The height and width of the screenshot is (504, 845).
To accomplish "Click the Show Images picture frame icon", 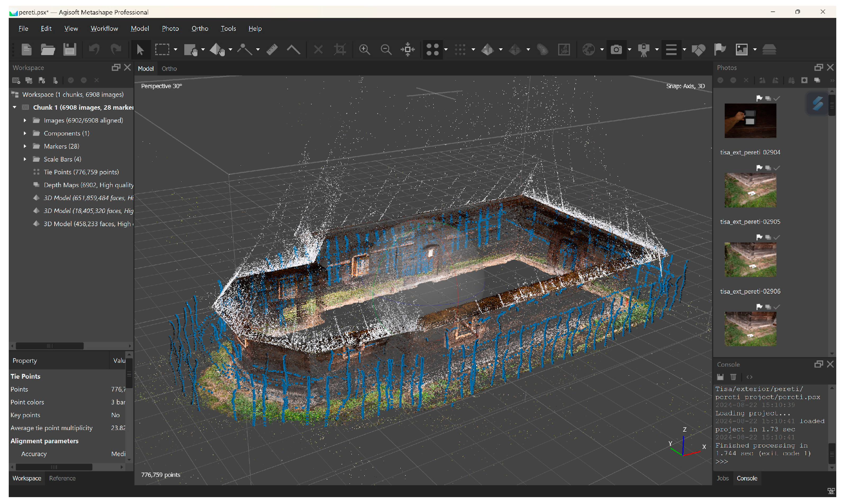I will tap(742, 49).
